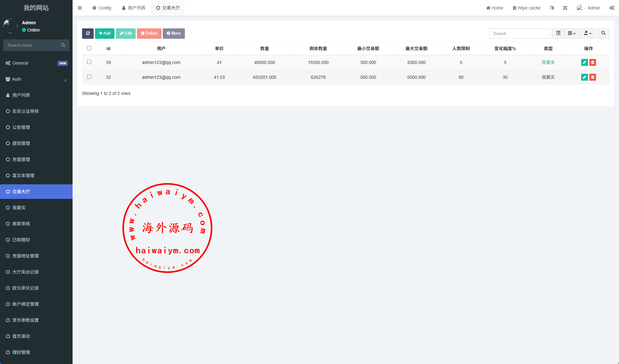Click the refresh table icon button
Image resolution: width=619 pixels, height=364 pixels.
coord(88,33)
